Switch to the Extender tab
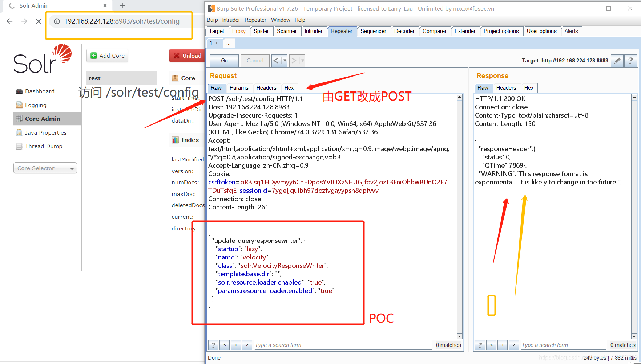The image size is (641, 364). point(465,31)
